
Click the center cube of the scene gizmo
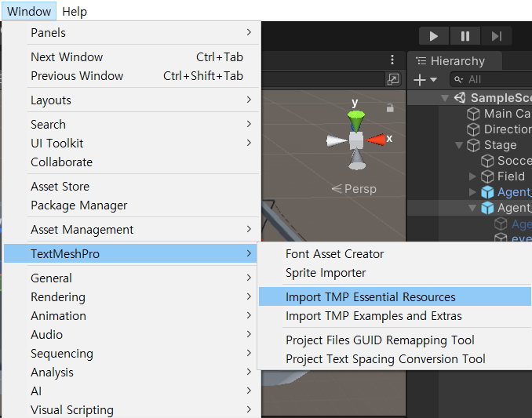click(356, 140)
